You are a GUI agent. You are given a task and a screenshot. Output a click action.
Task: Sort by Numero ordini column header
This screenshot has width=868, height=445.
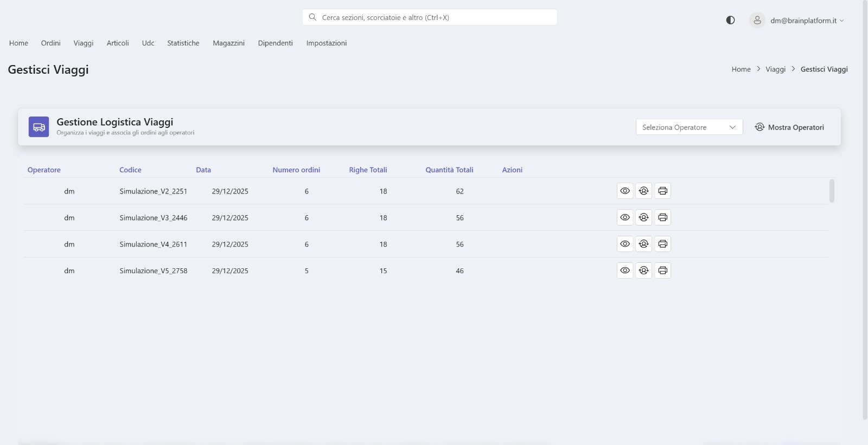(x=296, y=170)
